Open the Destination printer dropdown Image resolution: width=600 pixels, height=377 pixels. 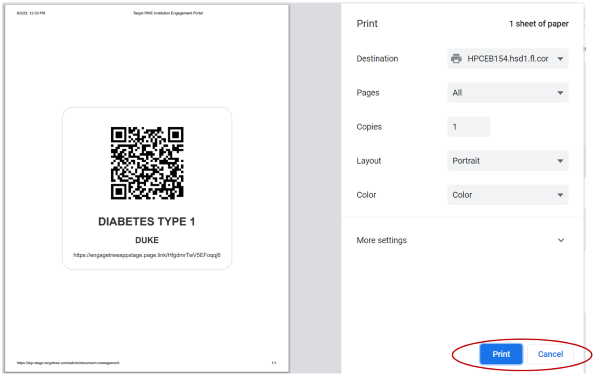pos(507,59)
